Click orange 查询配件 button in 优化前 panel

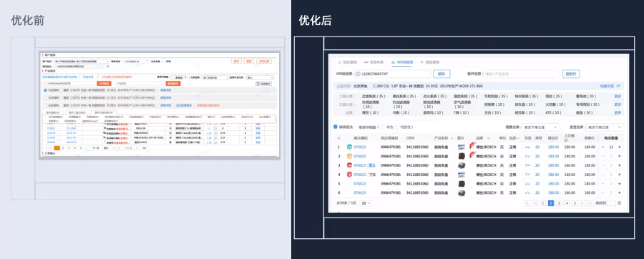pos(174,83)
